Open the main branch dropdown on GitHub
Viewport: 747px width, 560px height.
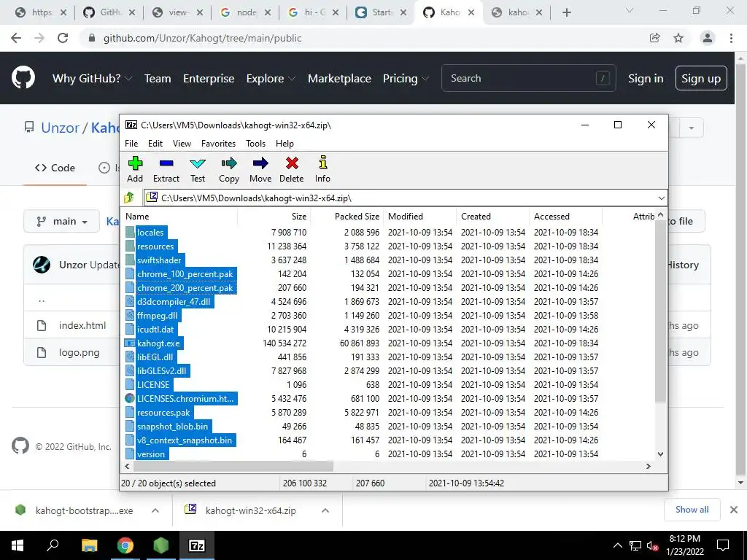point(61,221)
